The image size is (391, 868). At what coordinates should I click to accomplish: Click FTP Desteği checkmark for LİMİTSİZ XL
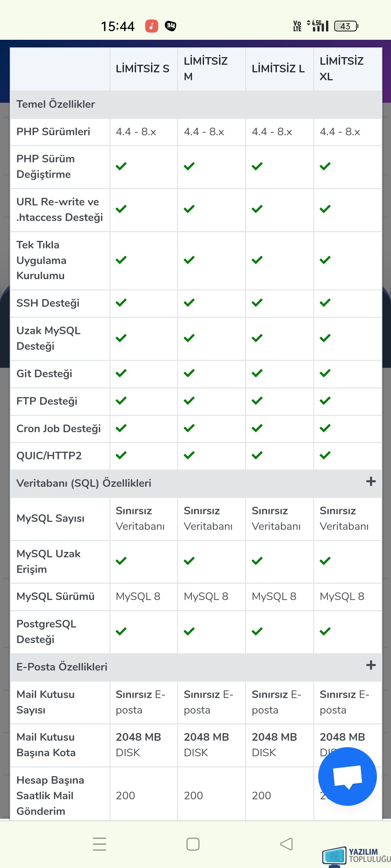[325, 401]
